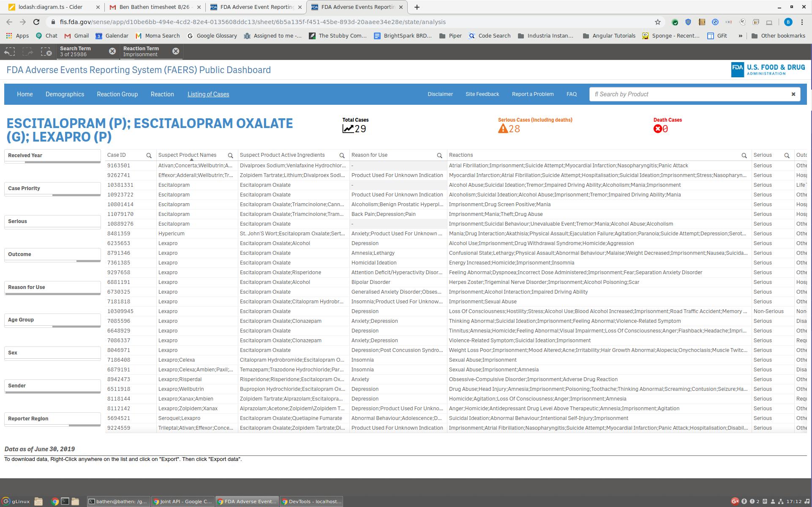The width and height of the screenshot is (812, 507).
Task: Clear the Search Term selection filter
Action: (112, 51)
